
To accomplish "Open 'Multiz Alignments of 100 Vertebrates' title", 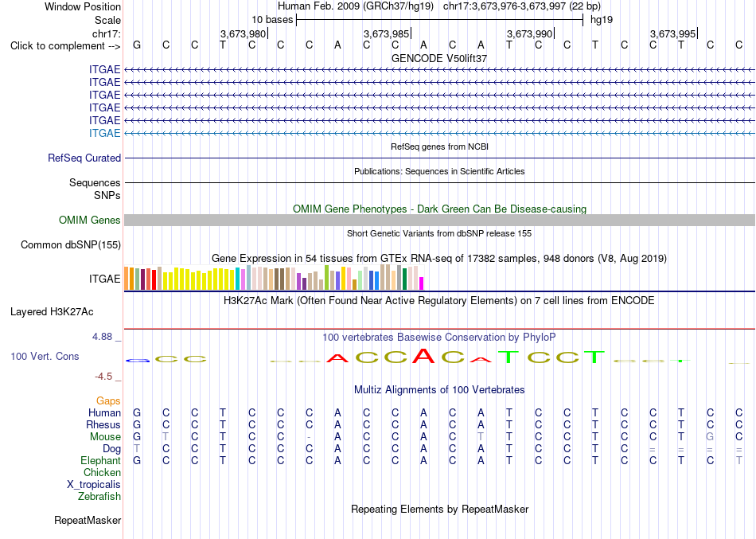I will click(x=439, y=390).
